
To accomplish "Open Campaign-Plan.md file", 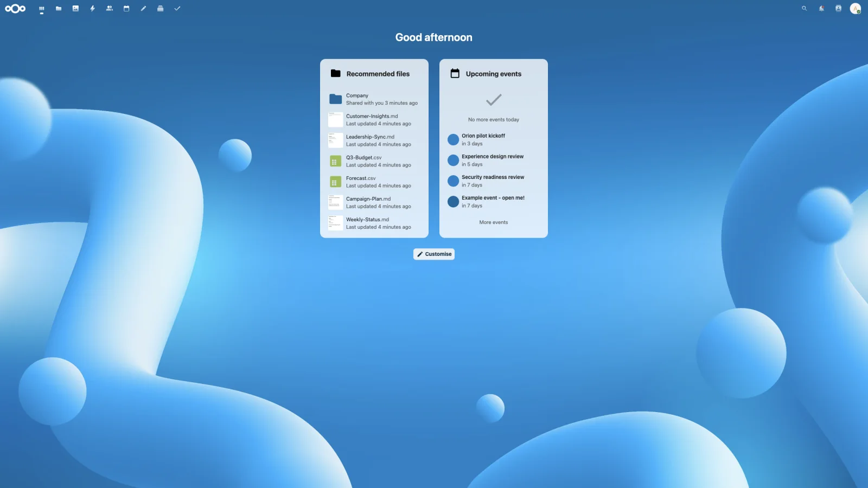I will [374, 203].
